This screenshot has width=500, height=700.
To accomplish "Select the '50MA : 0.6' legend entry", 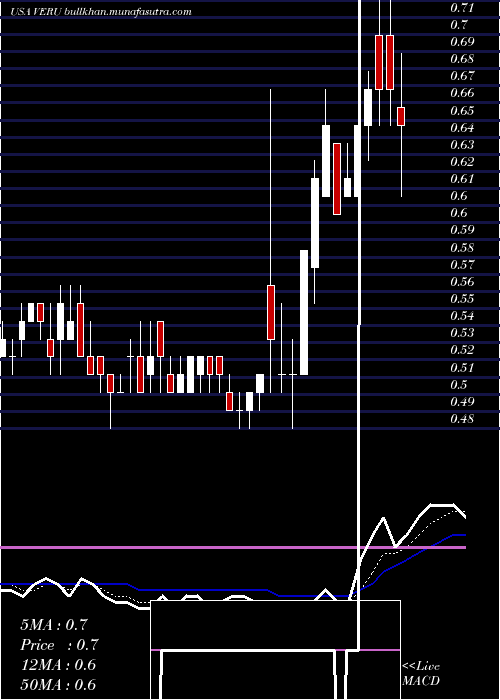I will 58,685.
